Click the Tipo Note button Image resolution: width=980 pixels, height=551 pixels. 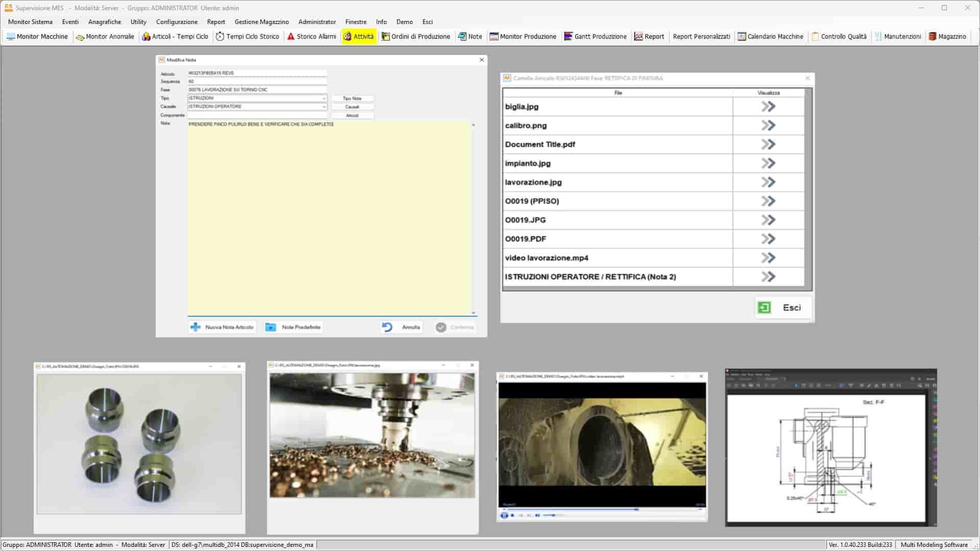pos(352,98)
